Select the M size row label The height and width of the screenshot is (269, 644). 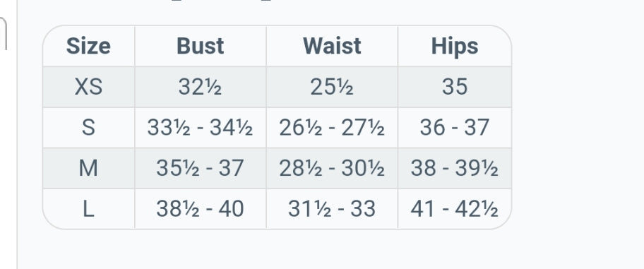coord(88,168)
